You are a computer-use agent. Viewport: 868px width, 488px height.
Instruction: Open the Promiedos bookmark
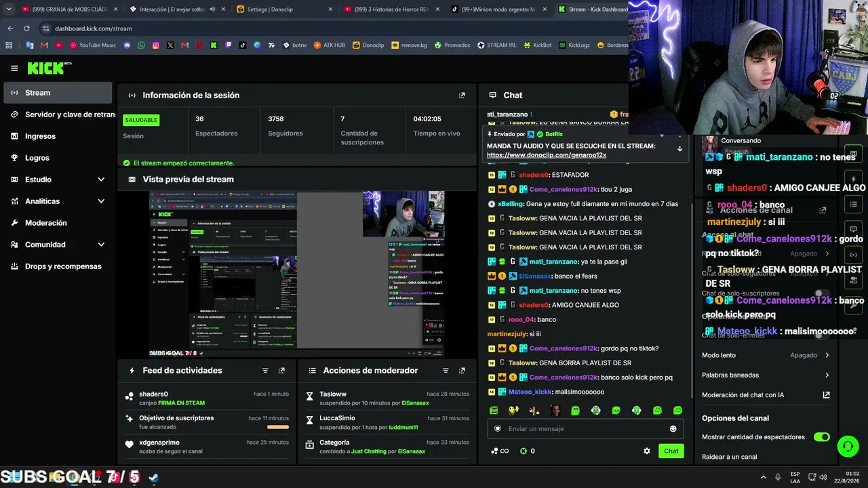click(x=452, y=45)
